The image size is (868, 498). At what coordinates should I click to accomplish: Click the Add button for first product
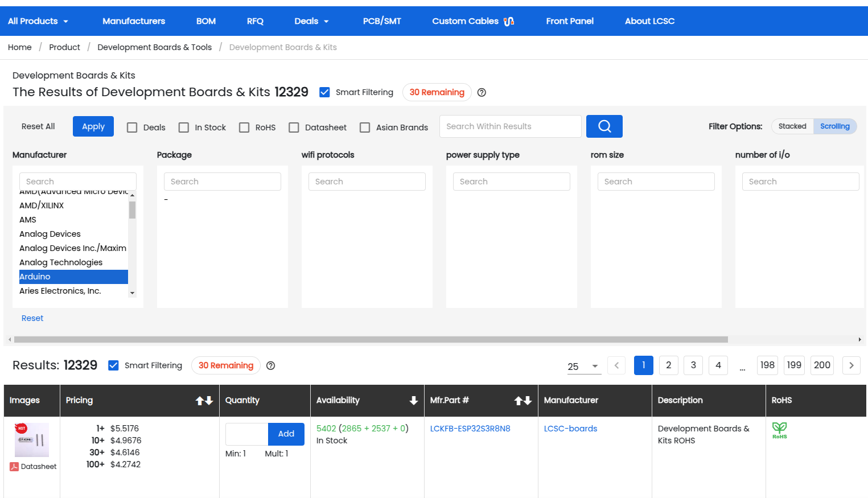[x=286, y=434]
